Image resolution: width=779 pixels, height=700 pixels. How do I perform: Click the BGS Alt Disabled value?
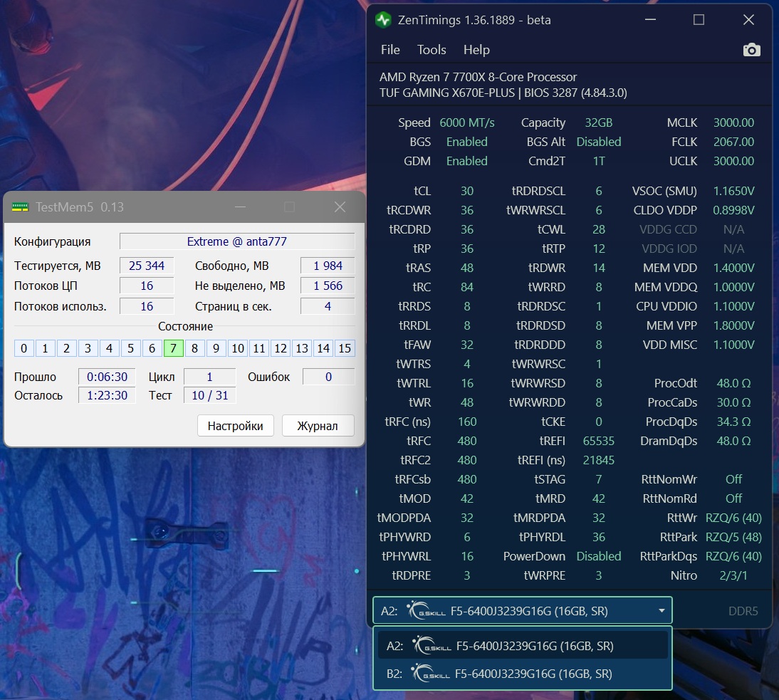point(599,142)
